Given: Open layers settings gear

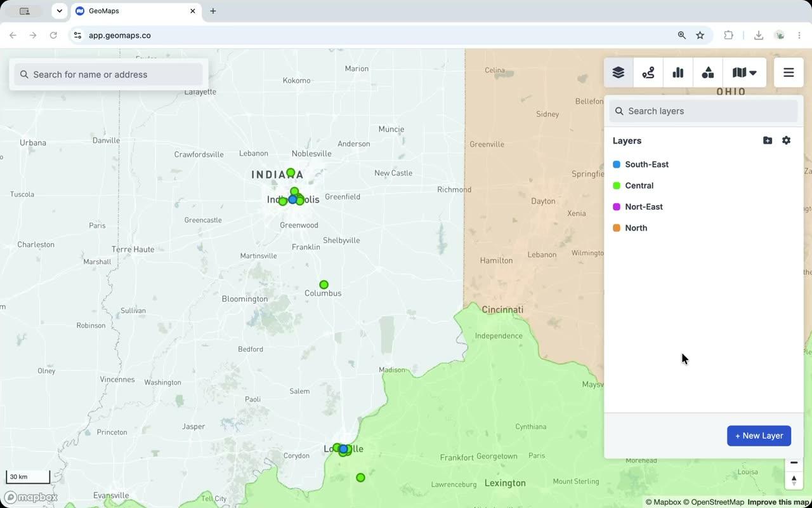Looking at the screenshot, I should [x=787, y=140].
